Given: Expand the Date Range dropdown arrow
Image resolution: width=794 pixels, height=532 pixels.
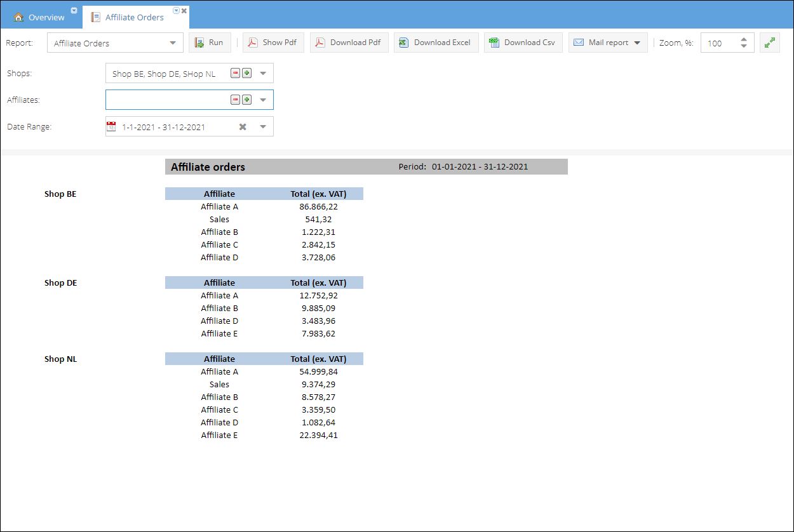Looking at the screenshot, I should coord(263,127).
